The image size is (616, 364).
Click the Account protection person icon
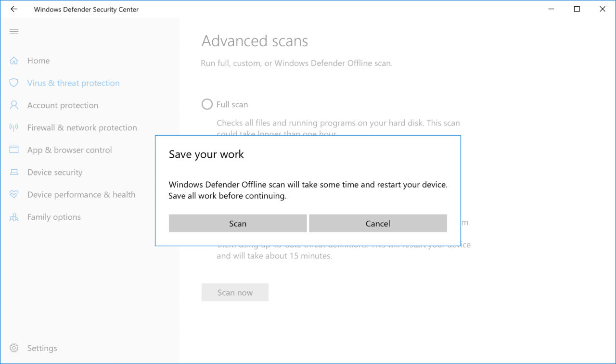[14, 105]
